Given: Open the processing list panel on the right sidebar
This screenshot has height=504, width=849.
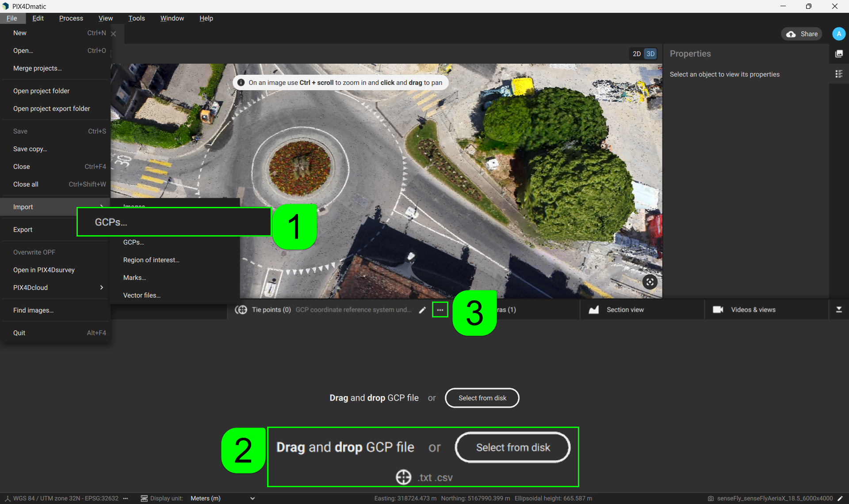Looking at the screenshot, I should click(x=839, y=74).
